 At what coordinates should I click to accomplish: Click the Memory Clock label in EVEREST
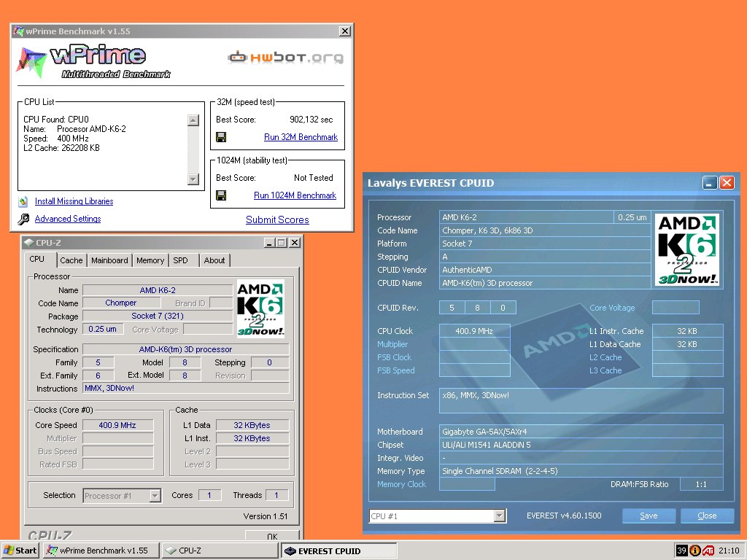(x=401, y=484)
